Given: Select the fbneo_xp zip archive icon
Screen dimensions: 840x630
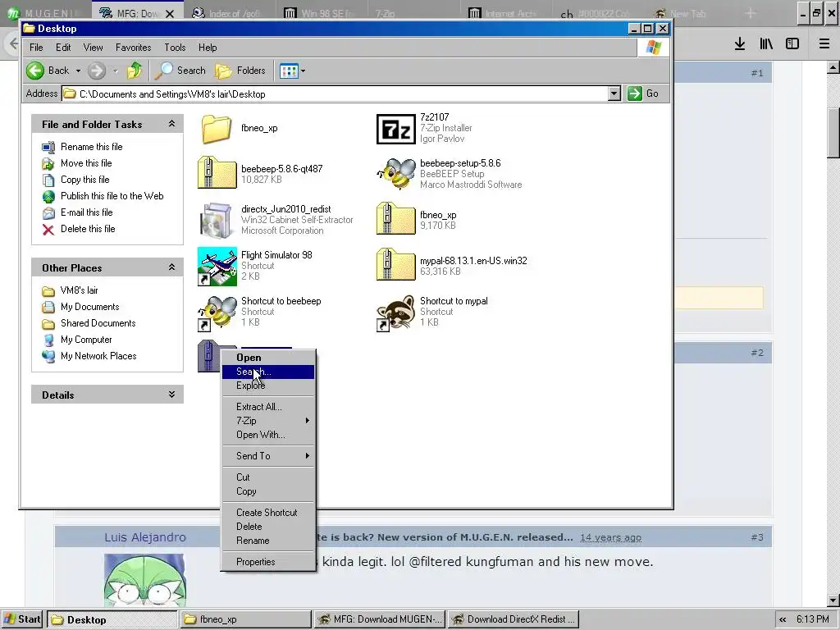Looking at the screenshot, I should (x=396, y=218).
